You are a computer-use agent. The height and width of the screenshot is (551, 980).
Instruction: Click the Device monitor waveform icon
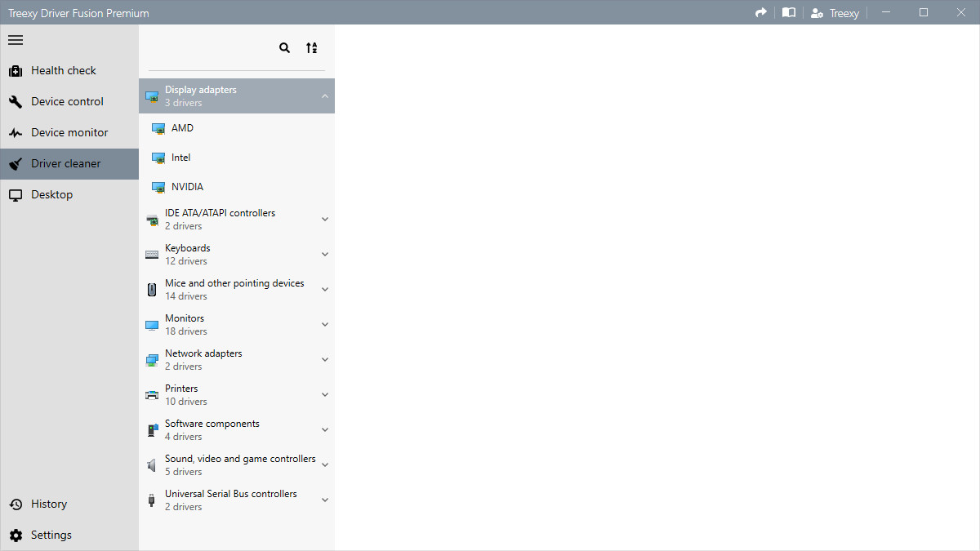tap(16, 132)
